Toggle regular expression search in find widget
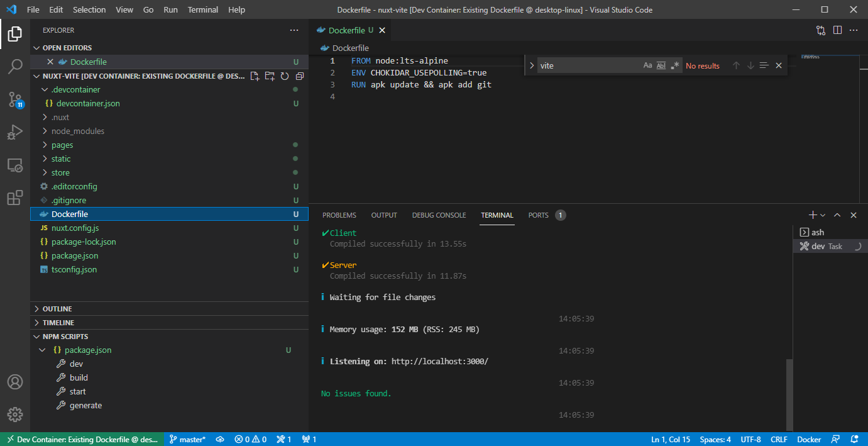 (x=675, y=65)
